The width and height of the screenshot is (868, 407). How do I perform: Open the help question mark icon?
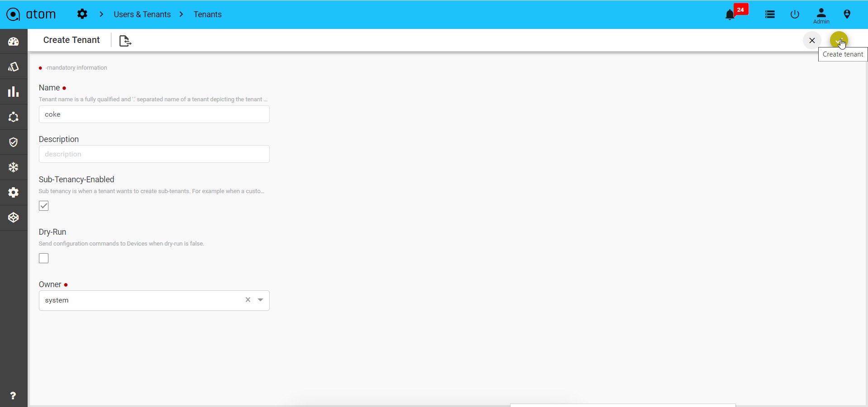(x=13, y=396)
